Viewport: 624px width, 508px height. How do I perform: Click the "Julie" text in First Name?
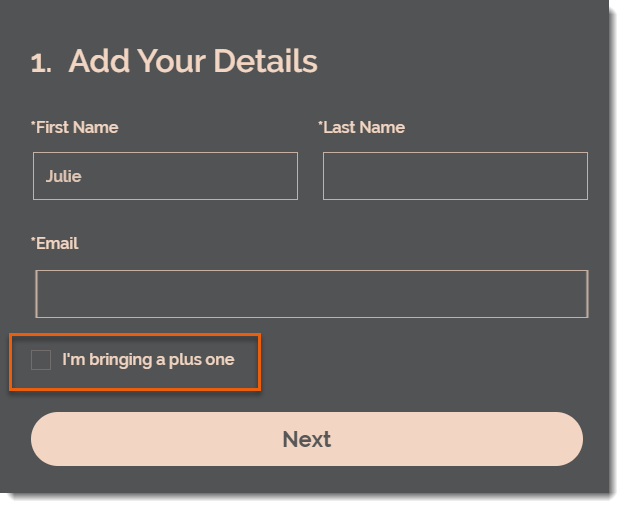tap(64, 176)
